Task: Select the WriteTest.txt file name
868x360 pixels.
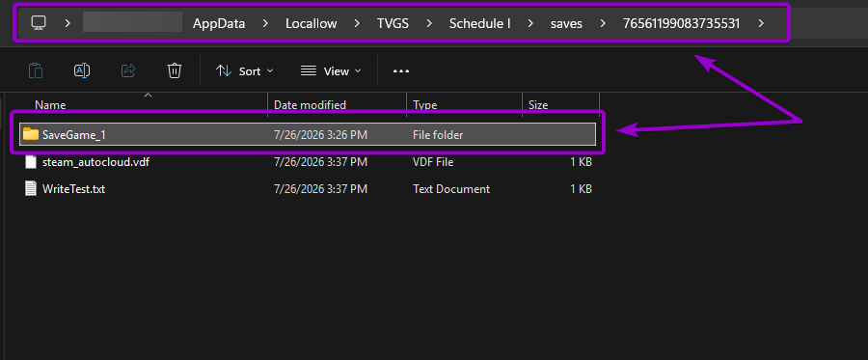Action: click(x=73, y=189)
